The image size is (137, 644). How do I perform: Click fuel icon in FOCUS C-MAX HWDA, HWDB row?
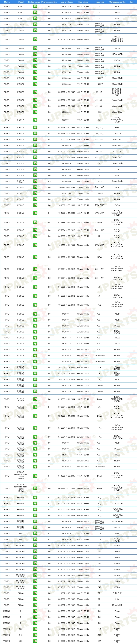coord(35,368)
